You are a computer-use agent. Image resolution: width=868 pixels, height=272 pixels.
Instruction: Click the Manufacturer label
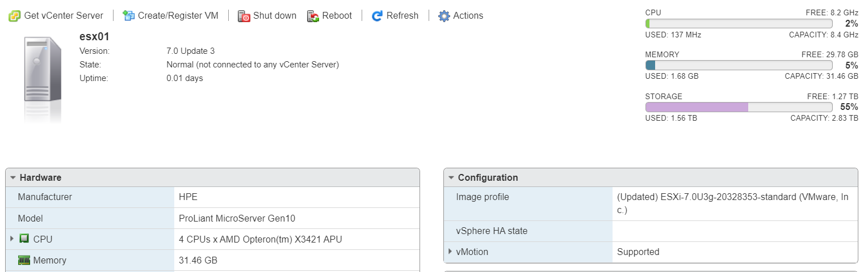45,197
